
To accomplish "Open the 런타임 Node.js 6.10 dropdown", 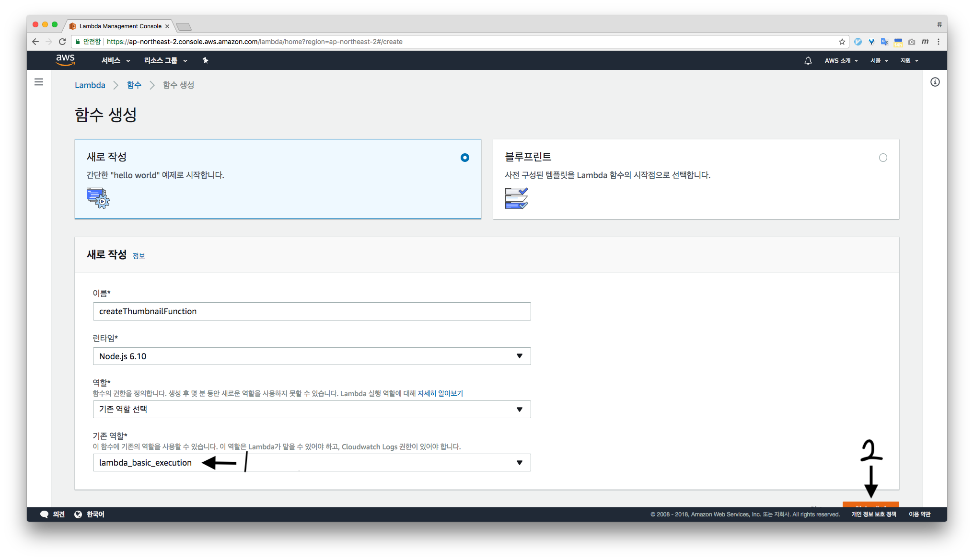I will pyautogui.click(x=312, y=356).
